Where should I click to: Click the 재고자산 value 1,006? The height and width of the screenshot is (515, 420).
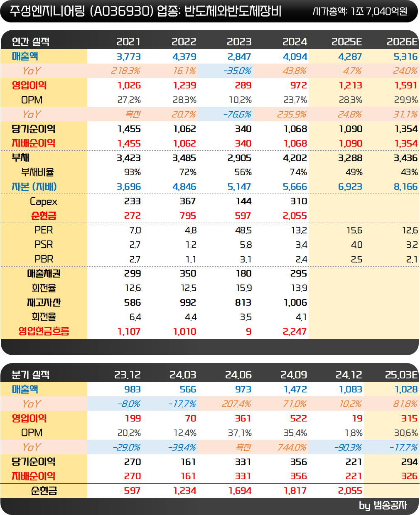click(x=295, y=303)
